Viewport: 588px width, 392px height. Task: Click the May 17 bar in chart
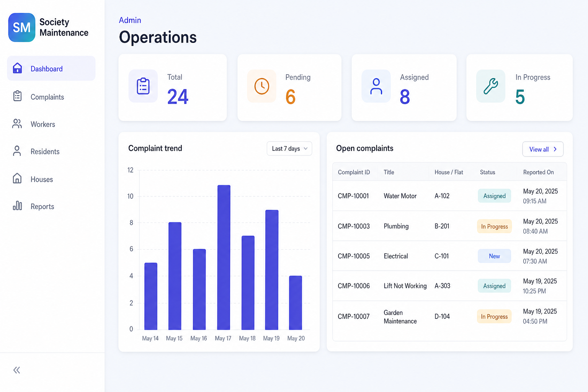click(224, 257)
